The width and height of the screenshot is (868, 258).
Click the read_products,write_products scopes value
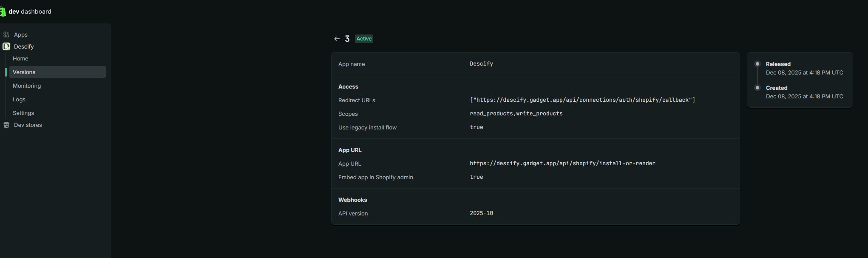[x=516, y=114]
